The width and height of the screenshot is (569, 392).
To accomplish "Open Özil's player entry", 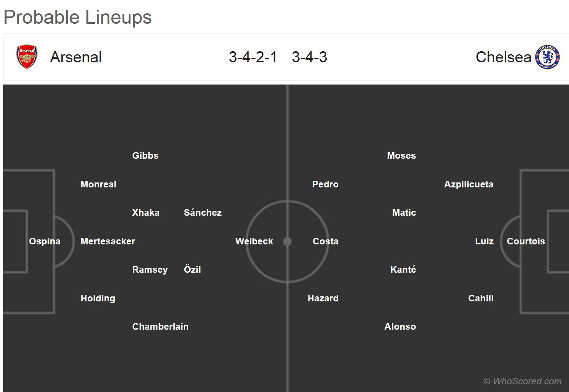I will tap(192, 270).
